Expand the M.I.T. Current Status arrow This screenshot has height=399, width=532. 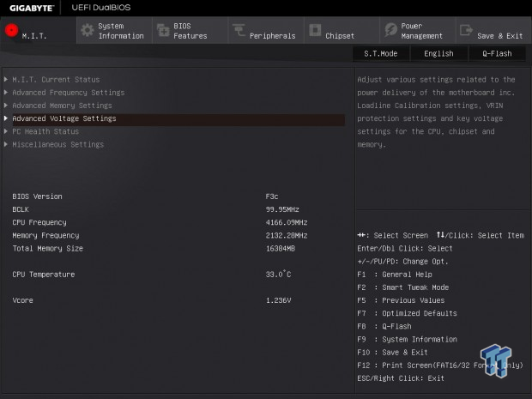[x=6, y=80]
